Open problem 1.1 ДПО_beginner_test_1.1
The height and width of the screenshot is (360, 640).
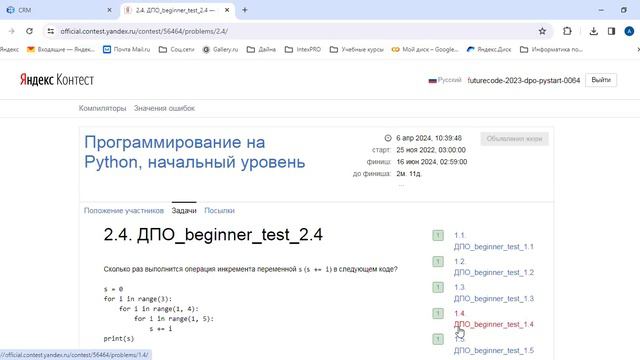point(494,241)
